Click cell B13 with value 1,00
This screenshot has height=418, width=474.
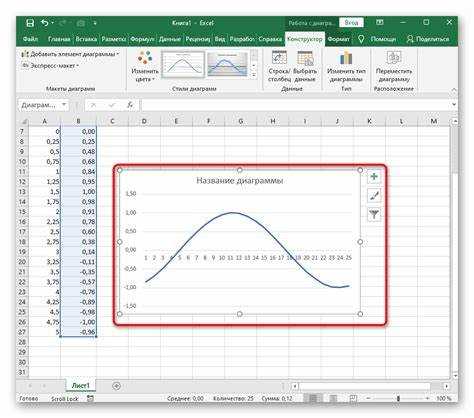78,192
